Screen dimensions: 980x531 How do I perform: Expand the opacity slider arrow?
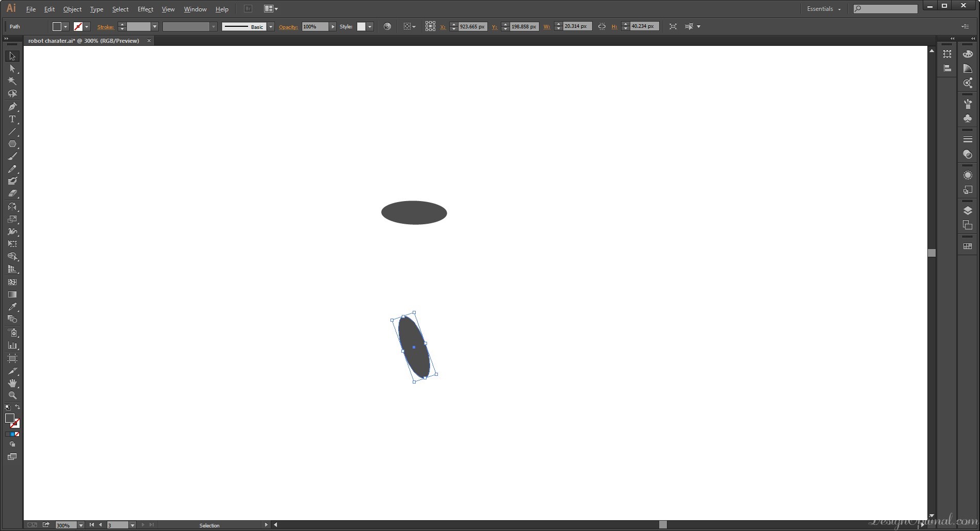pyautogui.click(x=333, y=26)
